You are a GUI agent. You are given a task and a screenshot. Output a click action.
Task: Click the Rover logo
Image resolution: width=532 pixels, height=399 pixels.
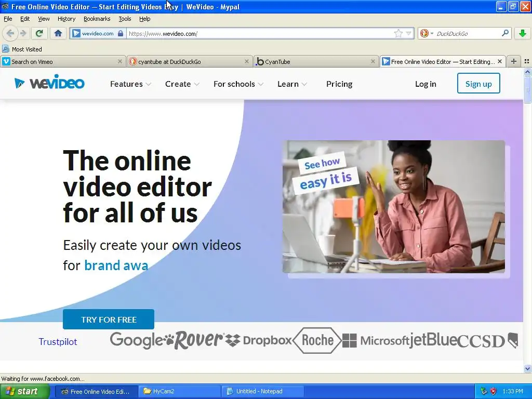[194, 340]
